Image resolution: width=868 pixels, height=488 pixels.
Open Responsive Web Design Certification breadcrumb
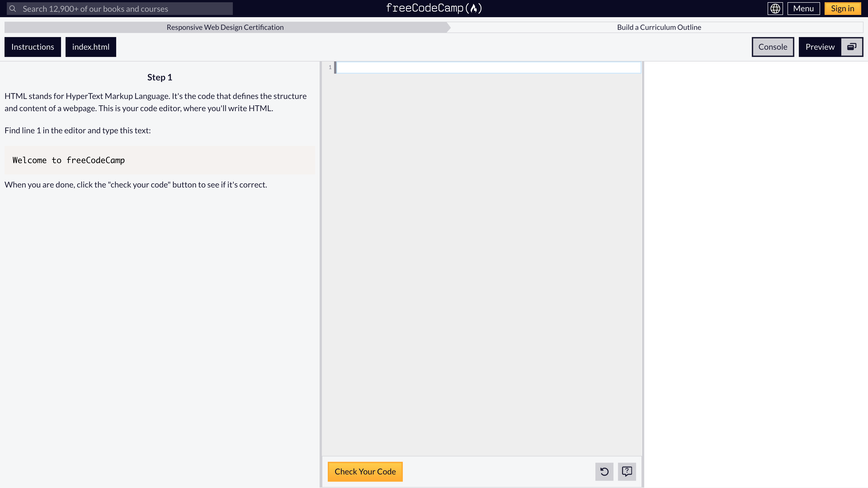(225, 27)
